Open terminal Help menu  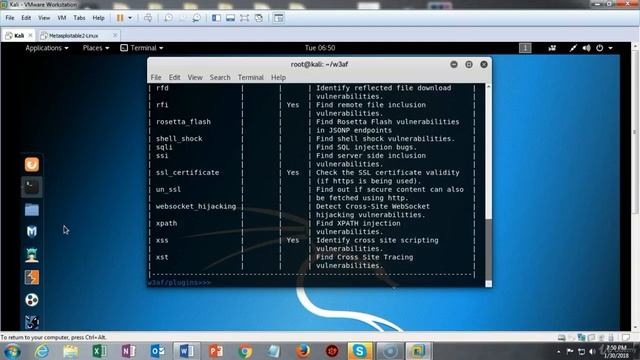278,78
